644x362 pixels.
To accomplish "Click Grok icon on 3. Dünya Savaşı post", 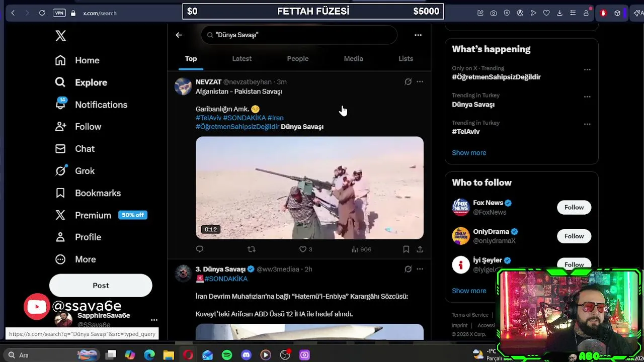I will pyautogui.click(x=408, y=269).
